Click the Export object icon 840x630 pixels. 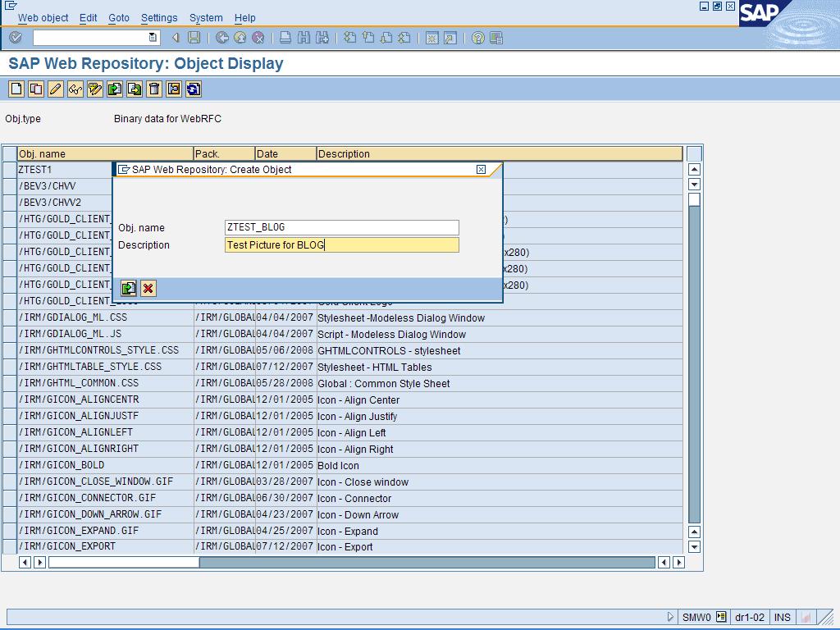coord(135,89)
